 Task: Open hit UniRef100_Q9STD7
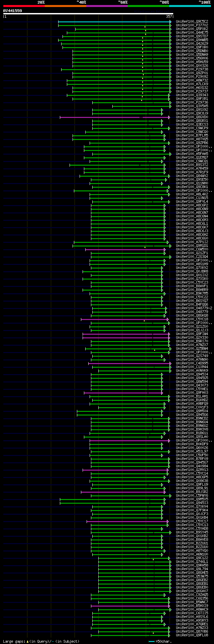point(192,36)
